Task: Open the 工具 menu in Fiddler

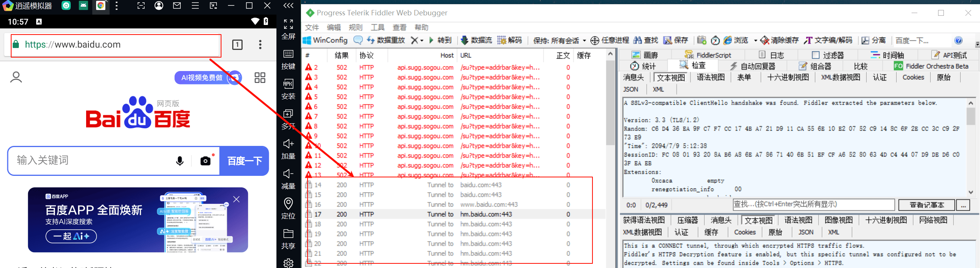Action: (x=378, y=27)
